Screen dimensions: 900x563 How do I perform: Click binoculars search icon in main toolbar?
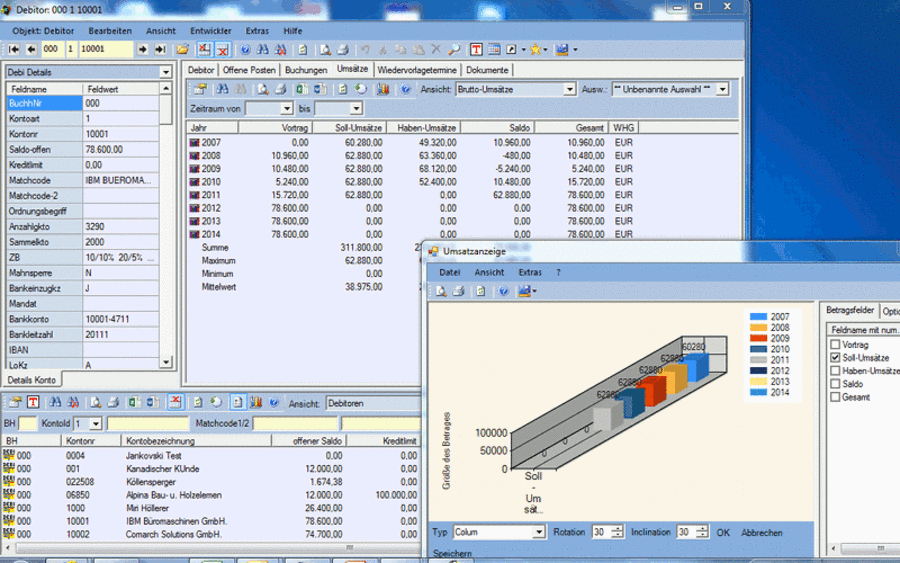coord(262,49)
